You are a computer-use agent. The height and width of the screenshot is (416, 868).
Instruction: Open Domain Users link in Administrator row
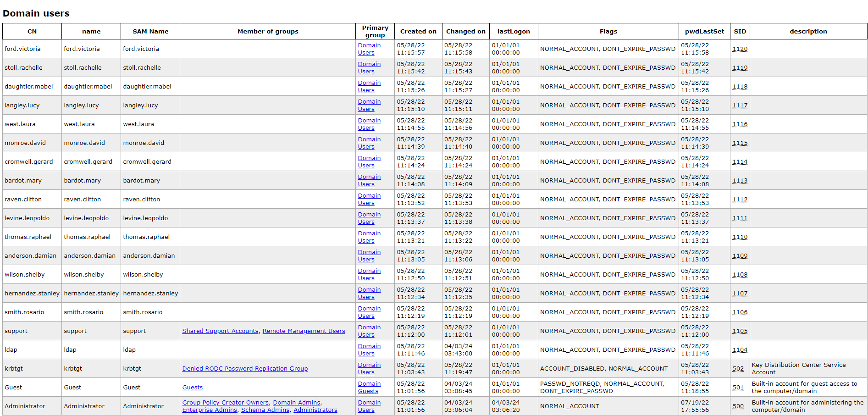(369, 406)
